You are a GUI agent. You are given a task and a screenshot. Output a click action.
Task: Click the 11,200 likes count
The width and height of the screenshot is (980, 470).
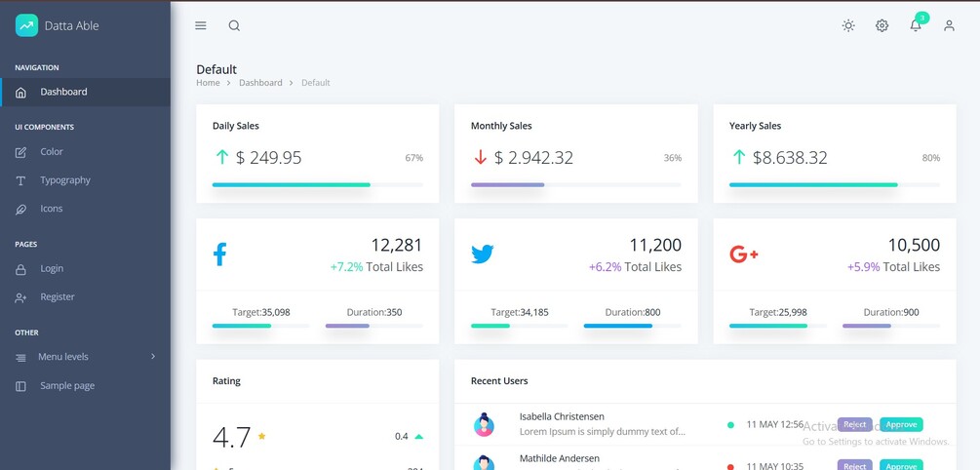pos(655,245)
